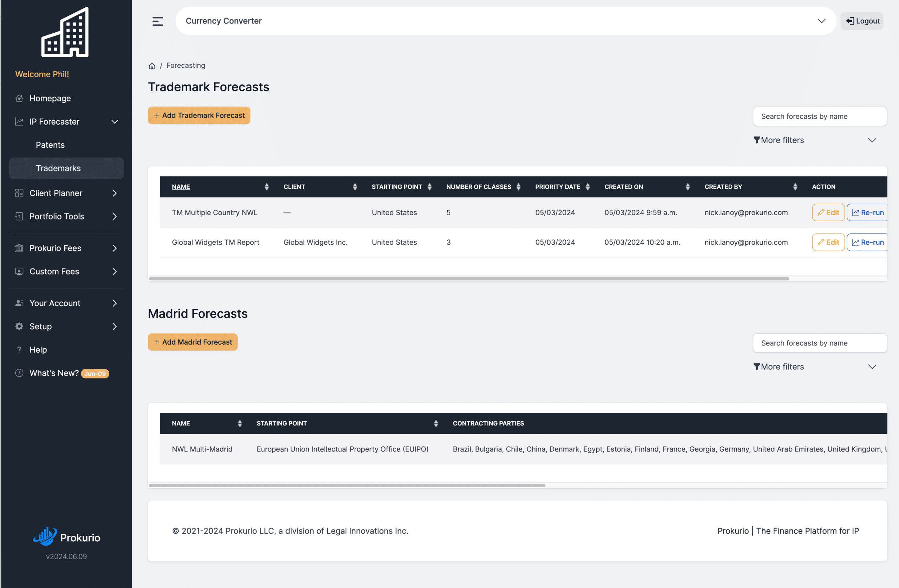Screen dimensions: 899x588
Task: Expand the Currency Converter dropdown chevron
Action: 821,21
